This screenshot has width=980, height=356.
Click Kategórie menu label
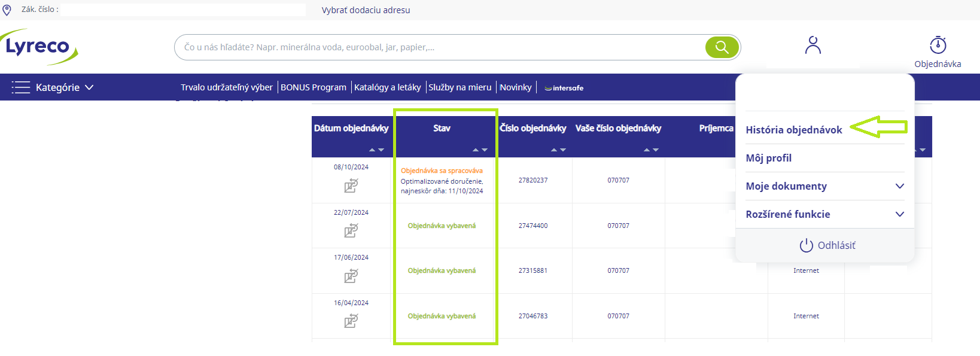[57, 87]
